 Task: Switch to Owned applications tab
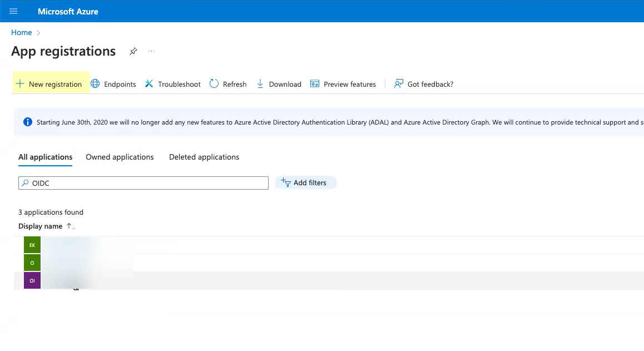click(120, 157)
